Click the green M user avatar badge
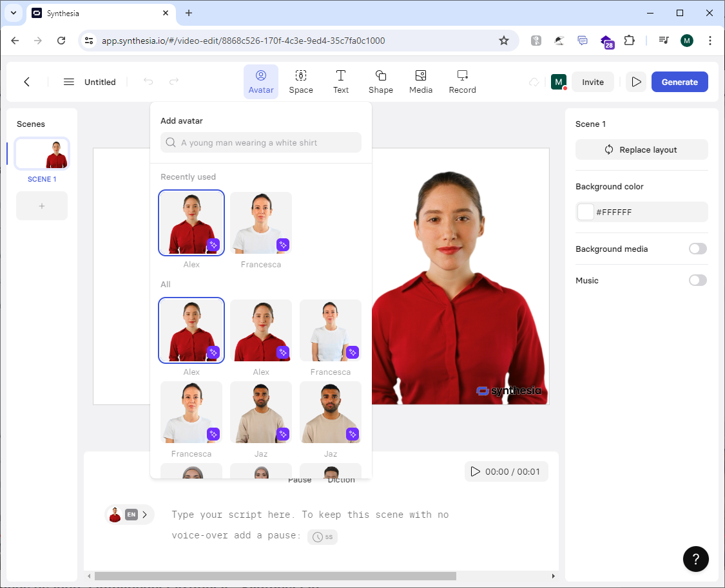Viewport: 725px width, 588px height. coord(559,82)
